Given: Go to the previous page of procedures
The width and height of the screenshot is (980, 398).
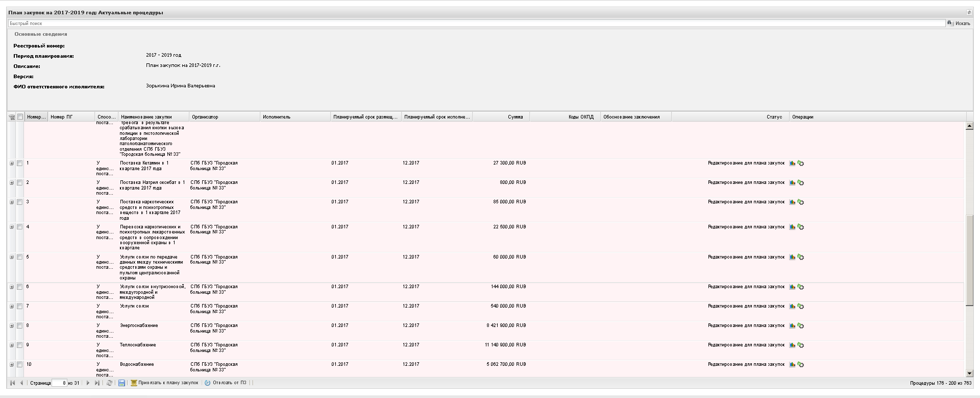Looking at the screenshot, I should [x=21, y=383].
